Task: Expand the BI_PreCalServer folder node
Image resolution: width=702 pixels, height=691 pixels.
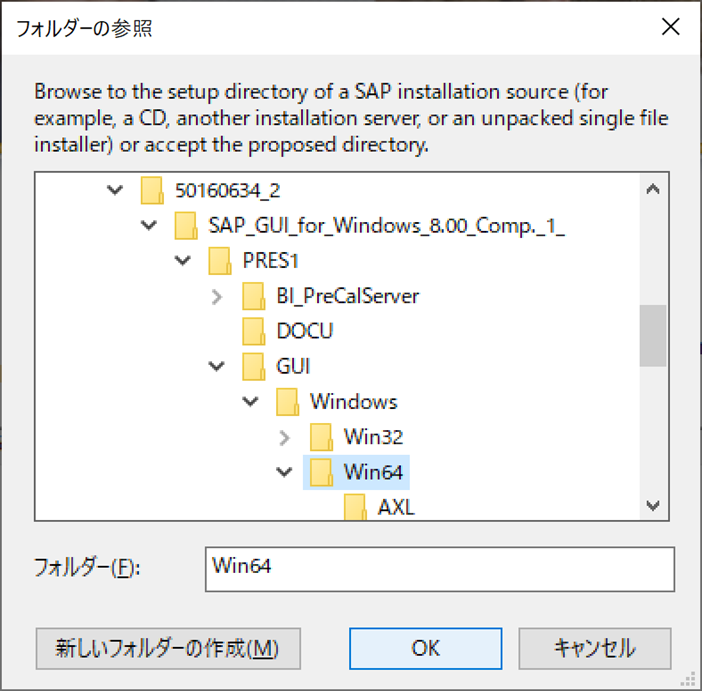Action: pos(217,296)
